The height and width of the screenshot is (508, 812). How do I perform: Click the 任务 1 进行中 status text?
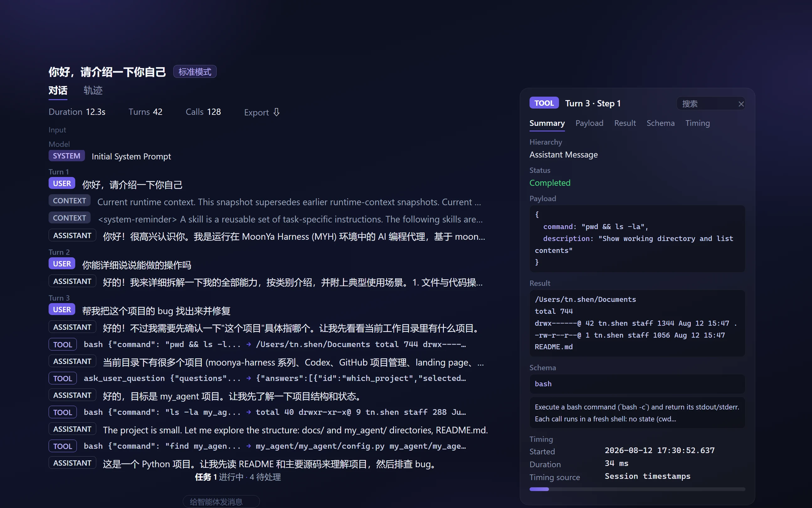tap(219, 477)
